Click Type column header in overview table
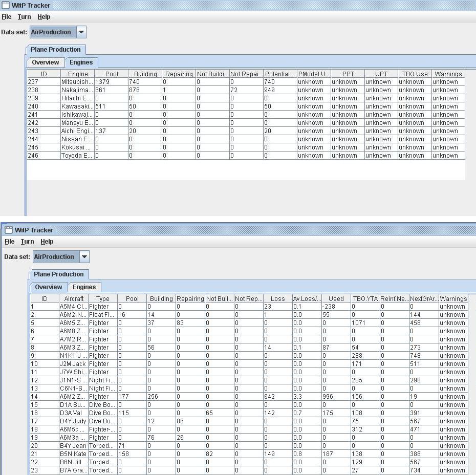This screenshot has height=475, width=476. pyautogui.click(x=102, y=298)
